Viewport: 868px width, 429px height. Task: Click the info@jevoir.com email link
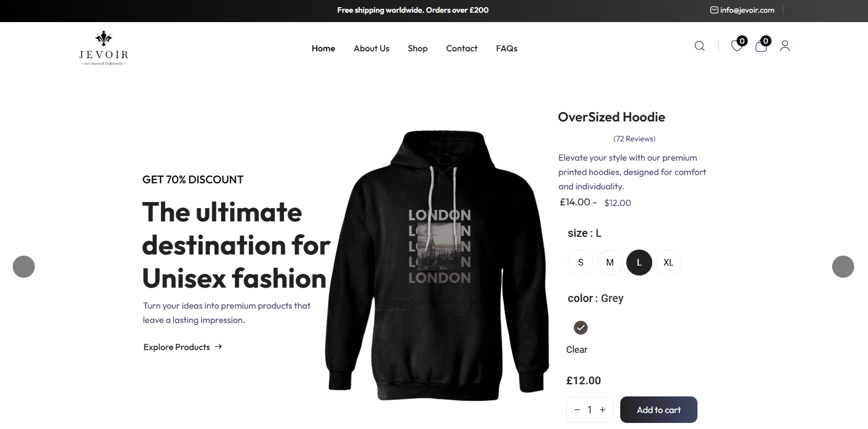point(742,10)
